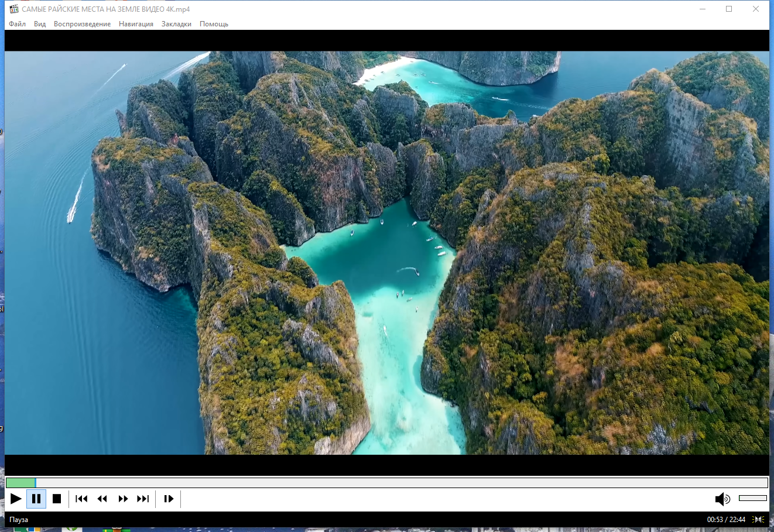Image resolution: width=774 pixels, height=532 pixels.
Task: Click the rewind (decrease speed) button
Action: (x=102, y=499)
